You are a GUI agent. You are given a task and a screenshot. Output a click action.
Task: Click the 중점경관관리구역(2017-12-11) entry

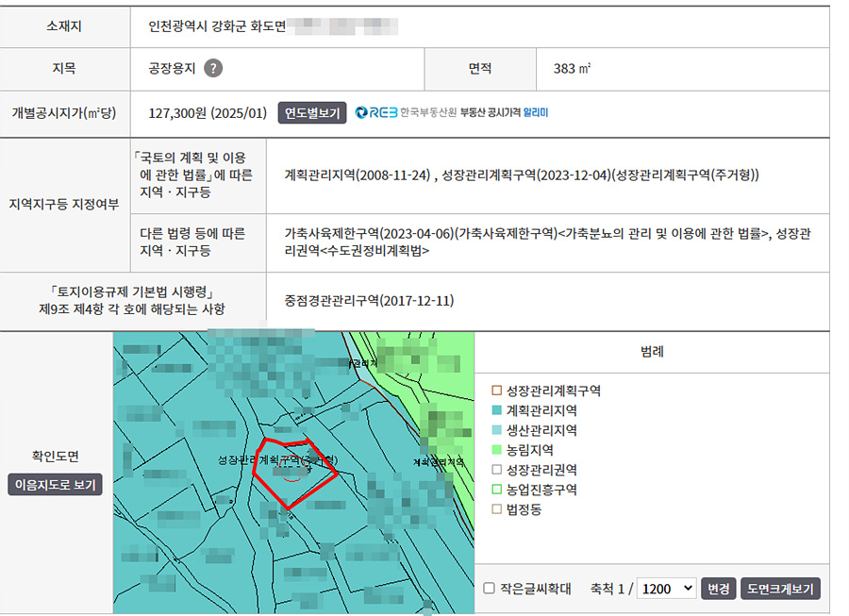click(369, 300)
